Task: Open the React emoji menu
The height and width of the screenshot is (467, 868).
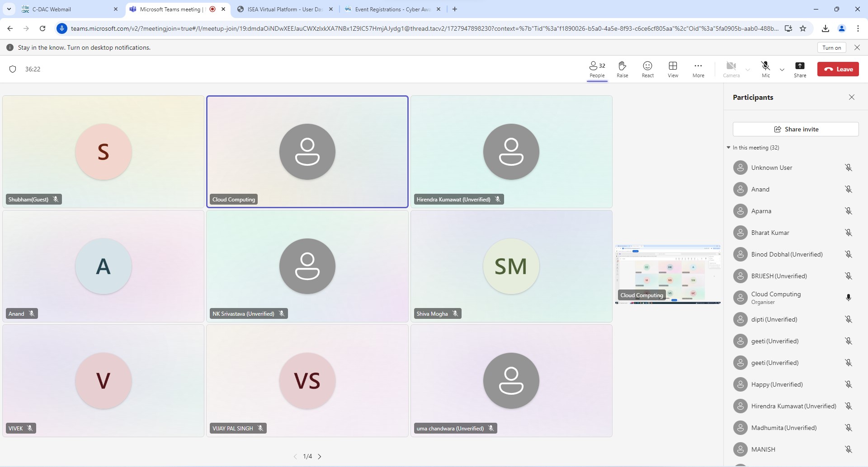Action: [647, 69]
